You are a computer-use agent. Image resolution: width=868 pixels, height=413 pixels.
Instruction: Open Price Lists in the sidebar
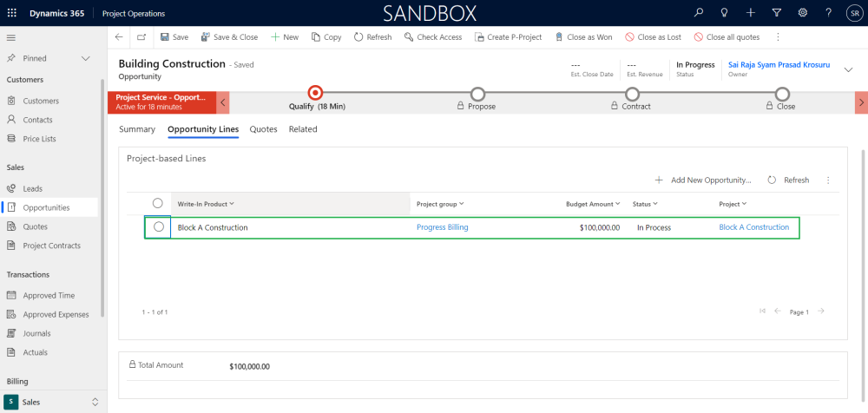click(x=39, y=139)
